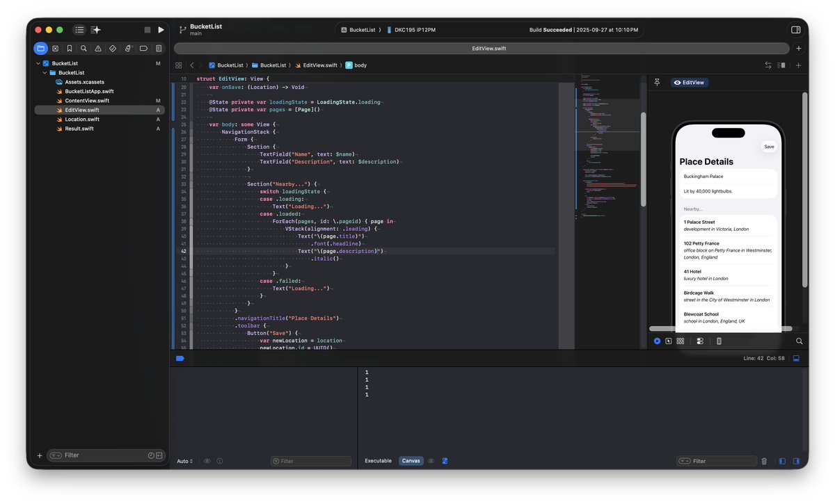The height and width of the screenshot is (504, 835).
Task: Collapse the BucketList group folder
Action: click(x=45, y=72)
